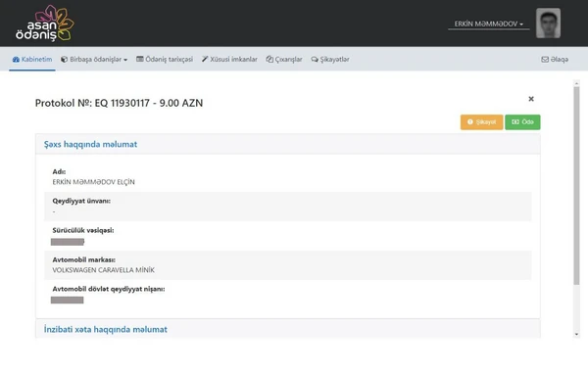Click the scrollbar down arrow
The height and width of the screenshot is (372, 588).
pyautogui.click(x=576, y=334)
